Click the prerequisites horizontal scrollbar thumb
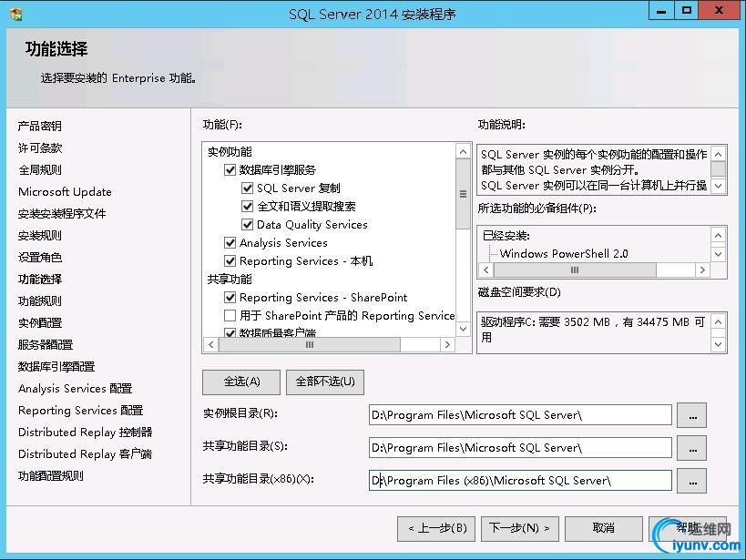Screen dimensions: 746x560 [x=575, y=270]
